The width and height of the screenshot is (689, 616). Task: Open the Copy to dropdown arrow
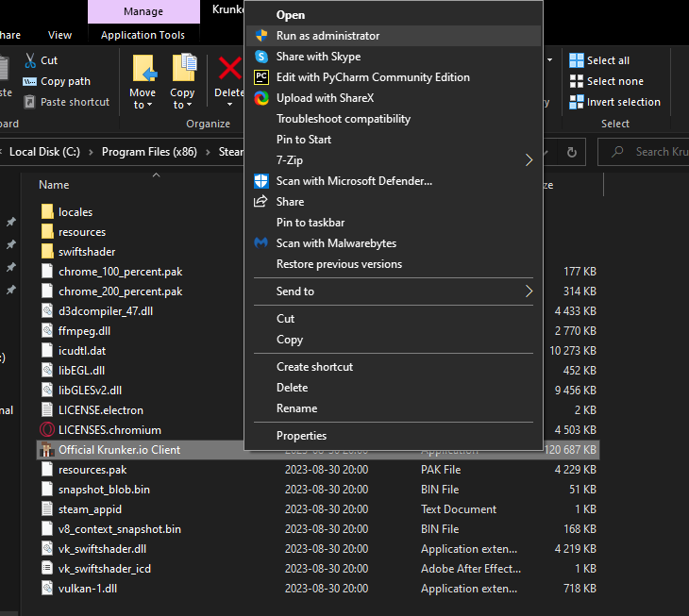[x=190, y=105]
